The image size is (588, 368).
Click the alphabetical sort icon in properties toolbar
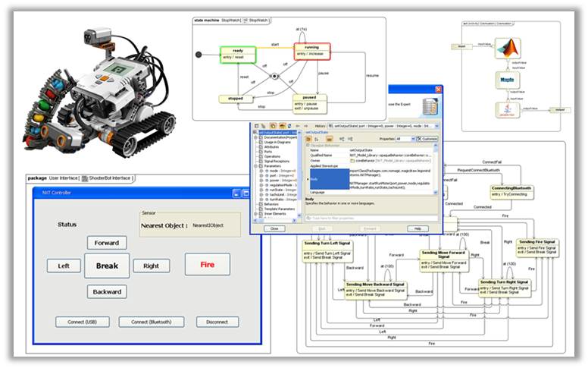click(x=317, y=139)
